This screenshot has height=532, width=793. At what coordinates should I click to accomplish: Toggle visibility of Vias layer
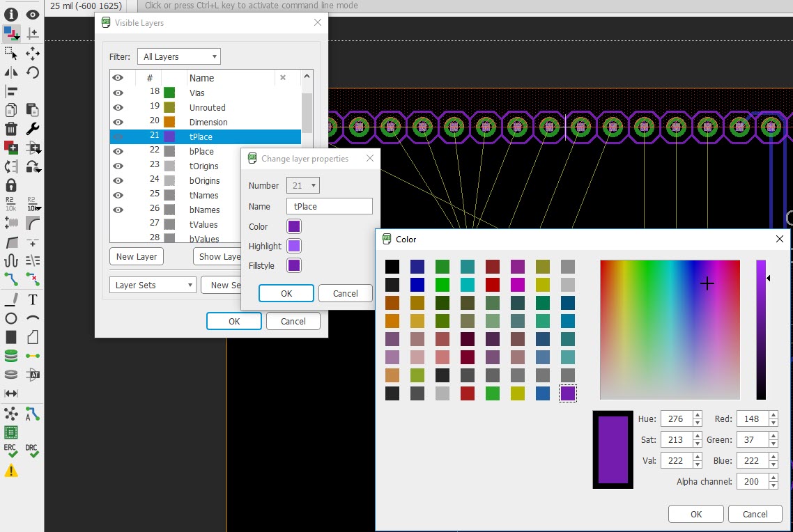[118, 93]
